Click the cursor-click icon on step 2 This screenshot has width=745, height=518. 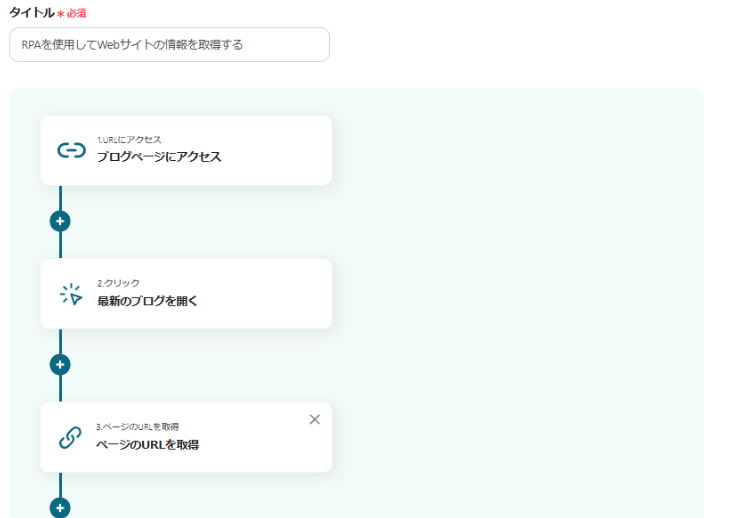click(71, 294)
